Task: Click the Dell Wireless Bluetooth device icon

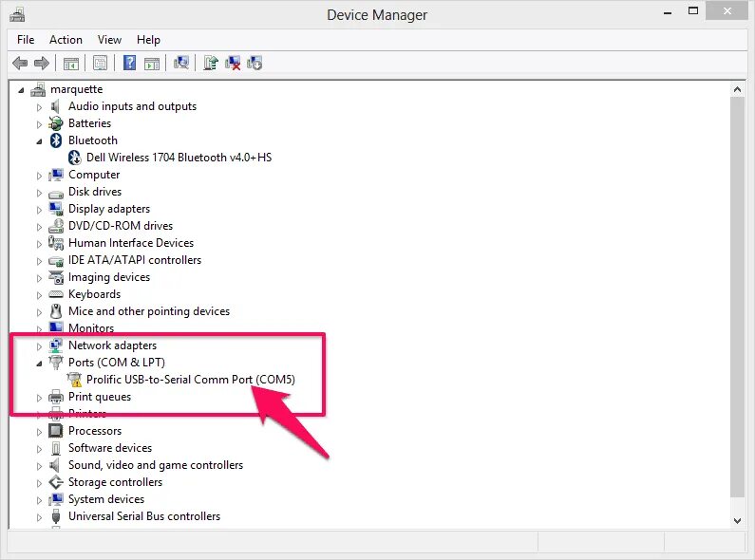Action: [75, 158]
